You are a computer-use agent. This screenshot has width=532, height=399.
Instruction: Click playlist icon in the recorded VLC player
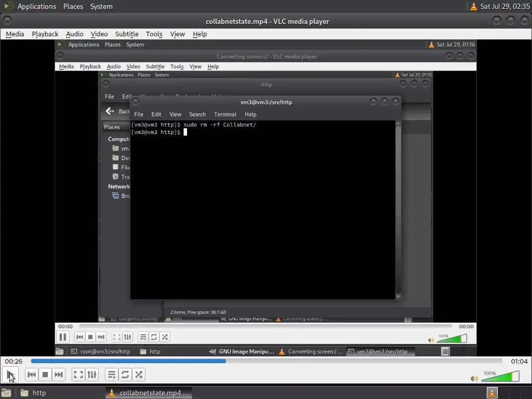pyautogui.click(x=143, y=337)
